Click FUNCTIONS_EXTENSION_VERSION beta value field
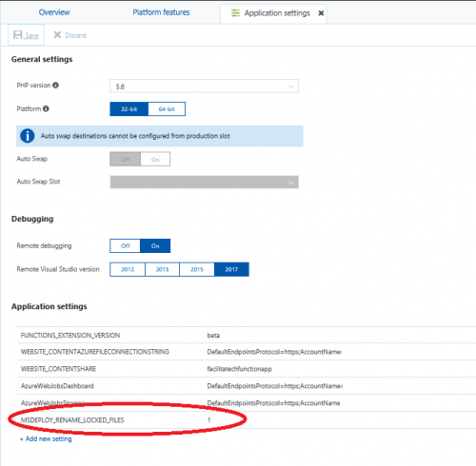This screenshot has width=476, height=466. tap(340, 336)
